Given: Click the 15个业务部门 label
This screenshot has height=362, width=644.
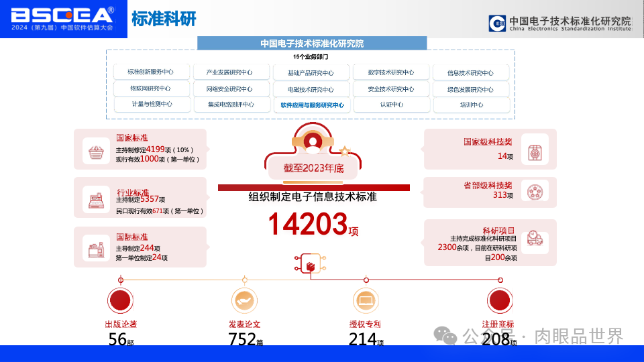Looking at the screenshot, I should [x=311, y=56].
